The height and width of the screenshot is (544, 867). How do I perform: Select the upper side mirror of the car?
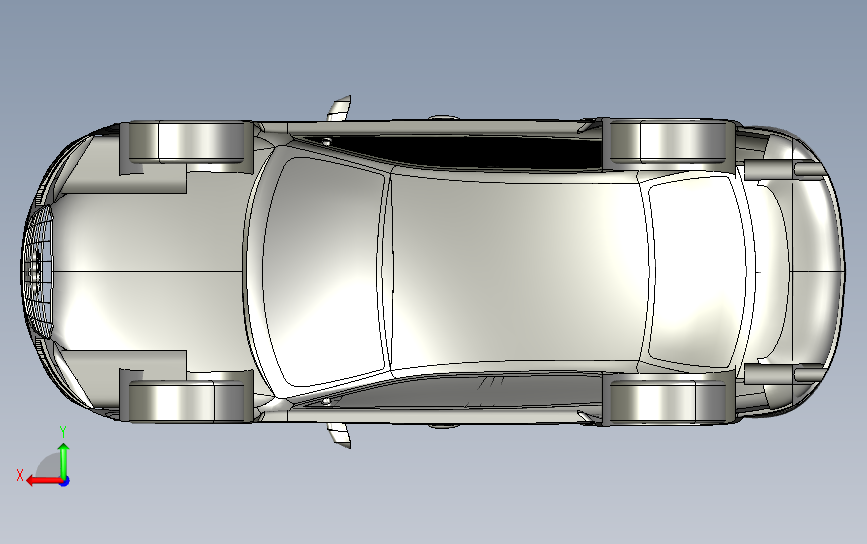pos(339,108)
